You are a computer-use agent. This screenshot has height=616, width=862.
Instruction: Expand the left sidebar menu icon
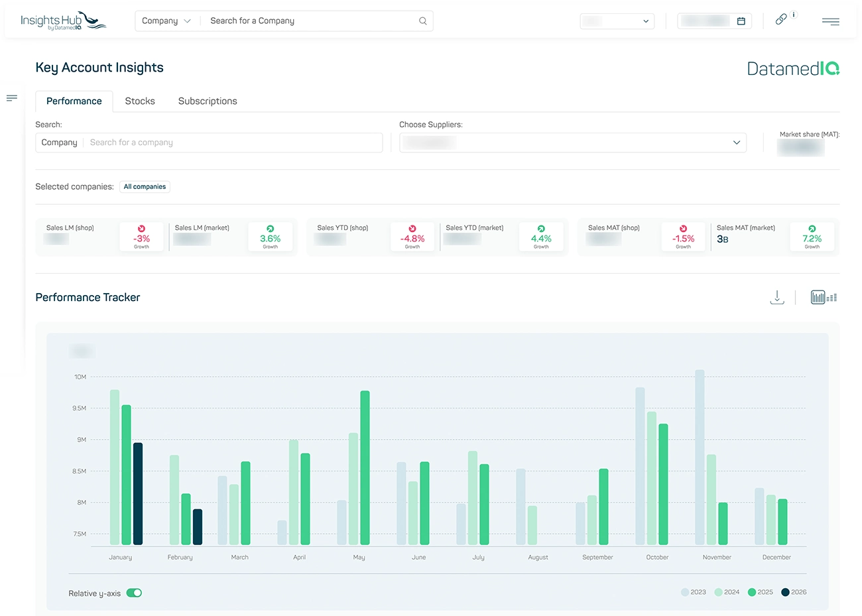11,98
